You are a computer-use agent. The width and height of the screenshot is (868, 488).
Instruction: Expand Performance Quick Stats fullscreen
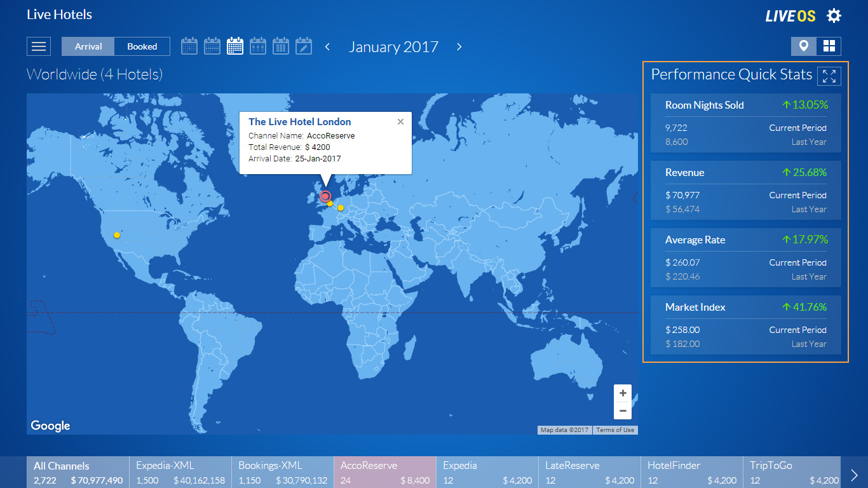point(829,76)
